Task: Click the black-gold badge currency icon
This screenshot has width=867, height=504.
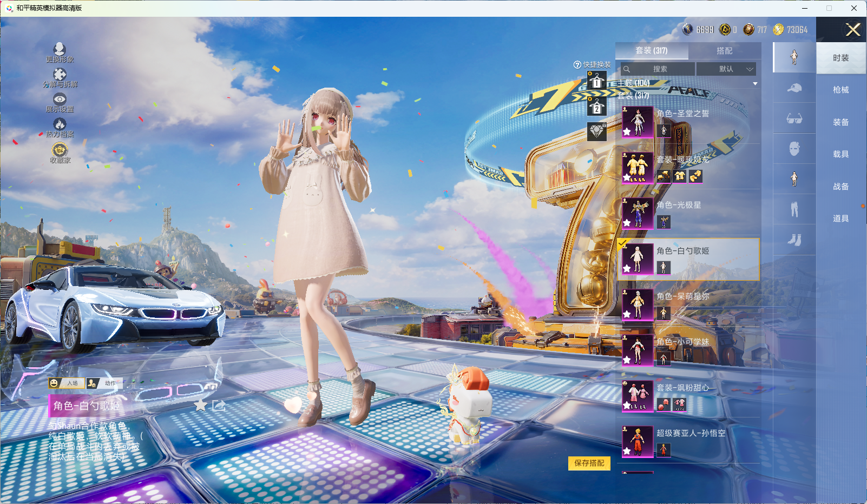Action: (725, 29)
